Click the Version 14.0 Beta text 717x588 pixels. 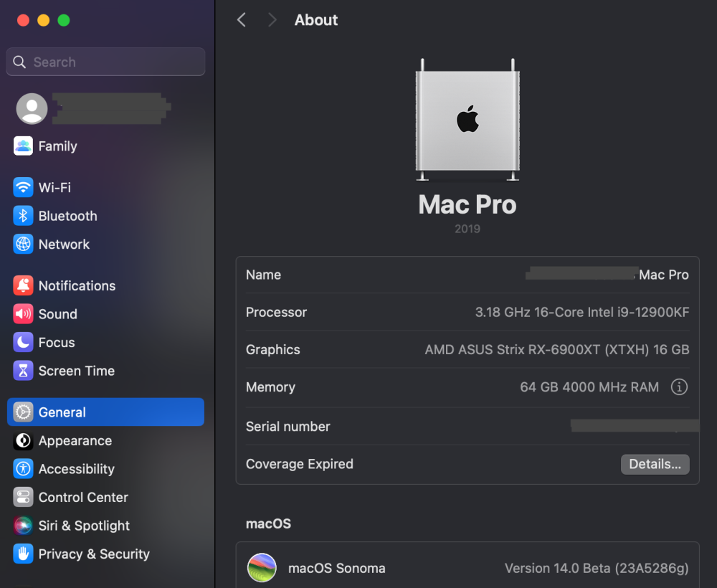pyautogui.click(x=557, y=569)
